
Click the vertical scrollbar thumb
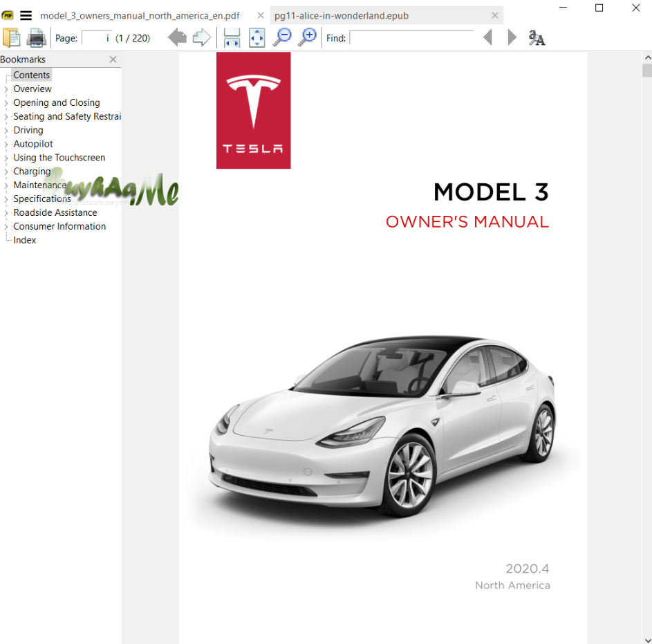point(647,71)
